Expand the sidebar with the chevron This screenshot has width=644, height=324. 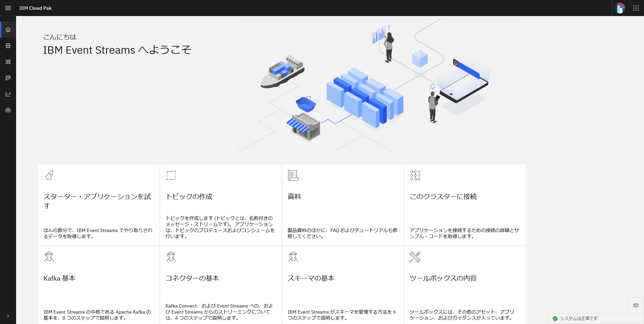8,316
